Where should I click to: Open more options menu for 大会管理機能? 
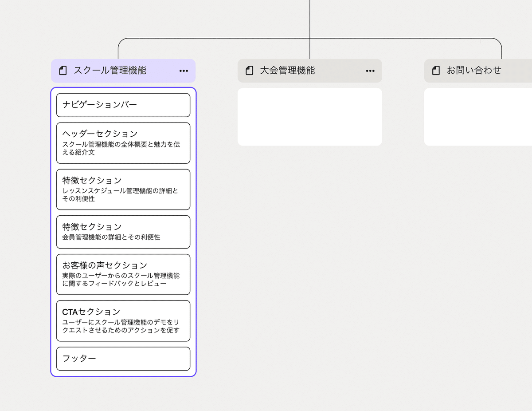(x=370, y=71)
